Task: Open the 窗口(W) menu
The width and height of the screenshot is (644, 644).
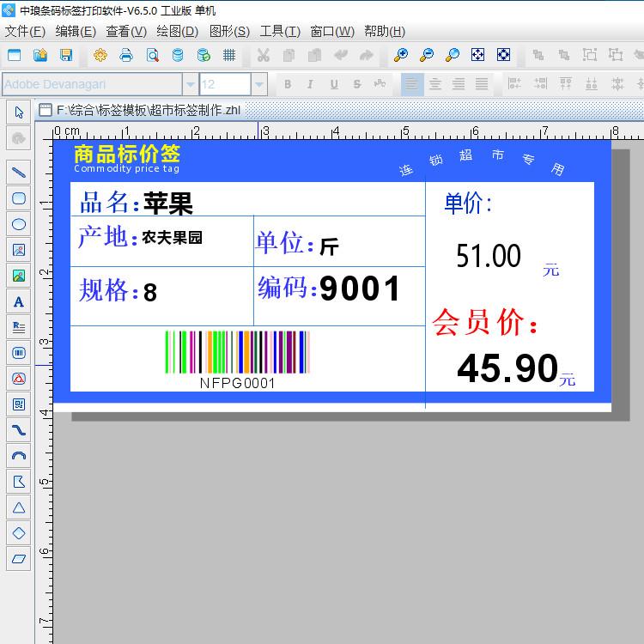Action: point(331,31)
